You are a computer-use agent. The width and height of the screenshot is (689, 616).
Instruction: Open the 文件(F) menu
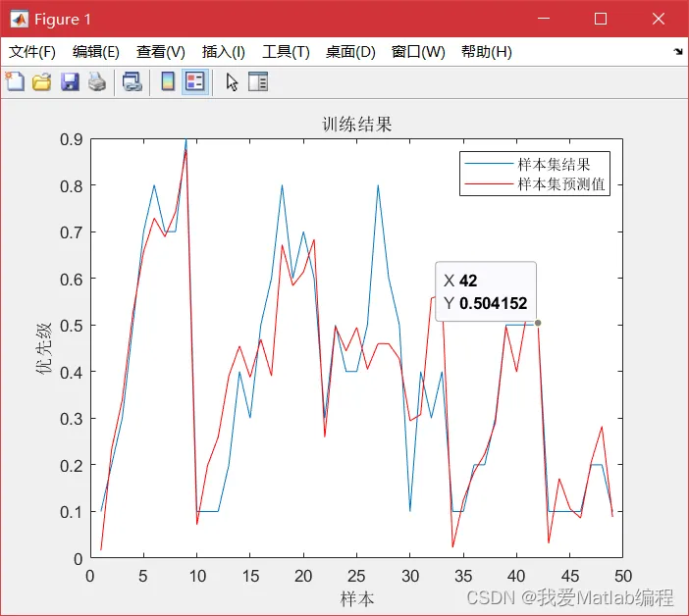32,52
